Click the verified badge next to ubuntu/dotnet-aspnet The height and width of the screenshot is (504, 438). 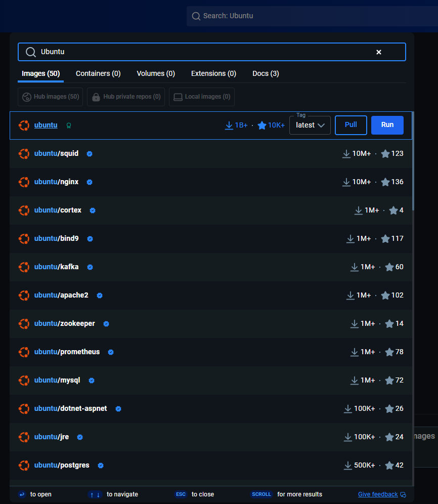(x=118, y=408)
